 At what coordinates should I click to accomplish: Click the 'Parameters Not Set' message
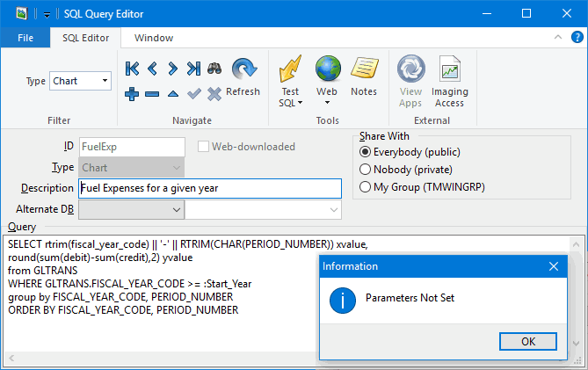click(x=410, y=298)
